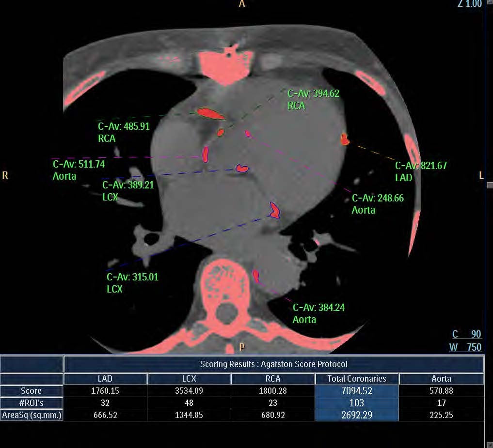Click the C-Av: 485.91 RCA annotation label
Screen dimensions: 493x448
point(124,132)
